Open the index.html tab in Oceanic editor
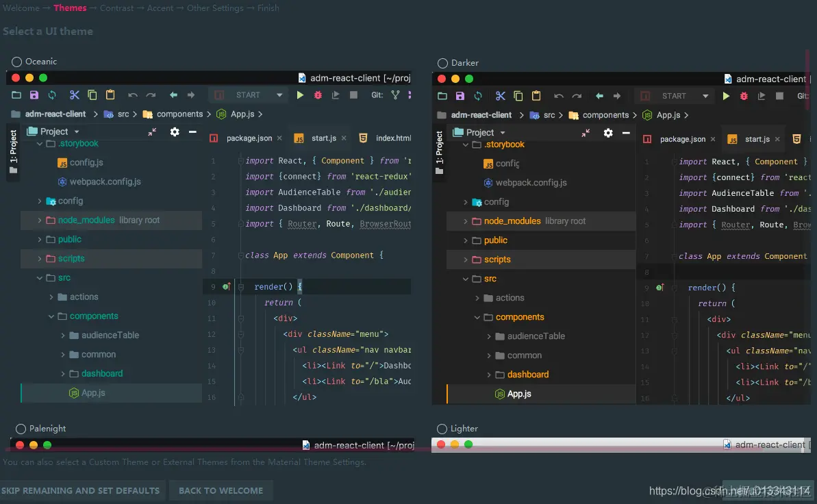 (393, 138)
